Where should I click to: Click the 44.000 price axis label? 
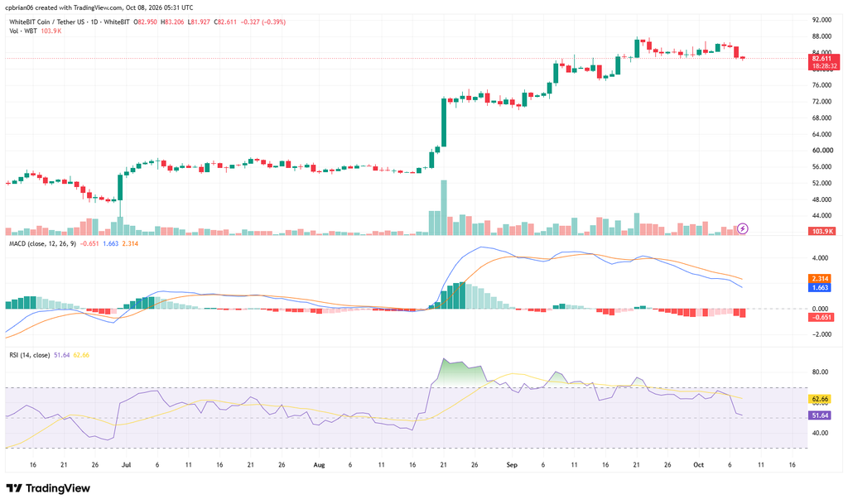point(821,215)
